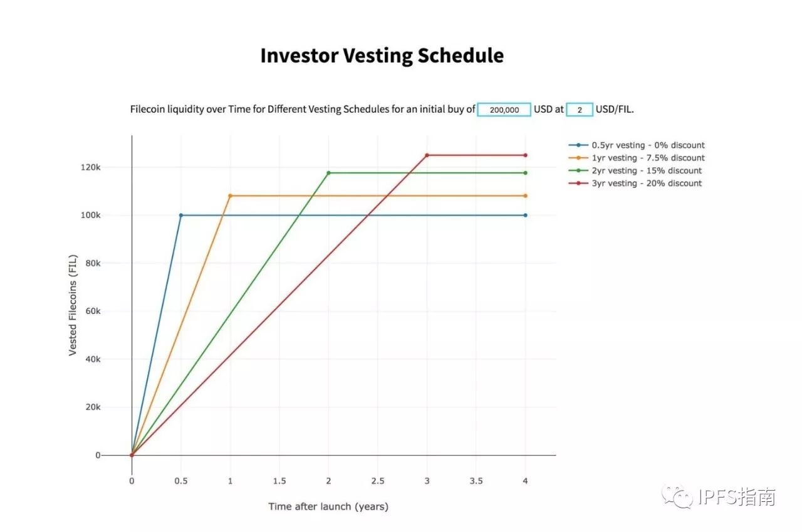Click the green endpoint marker at 4 years

525,173
